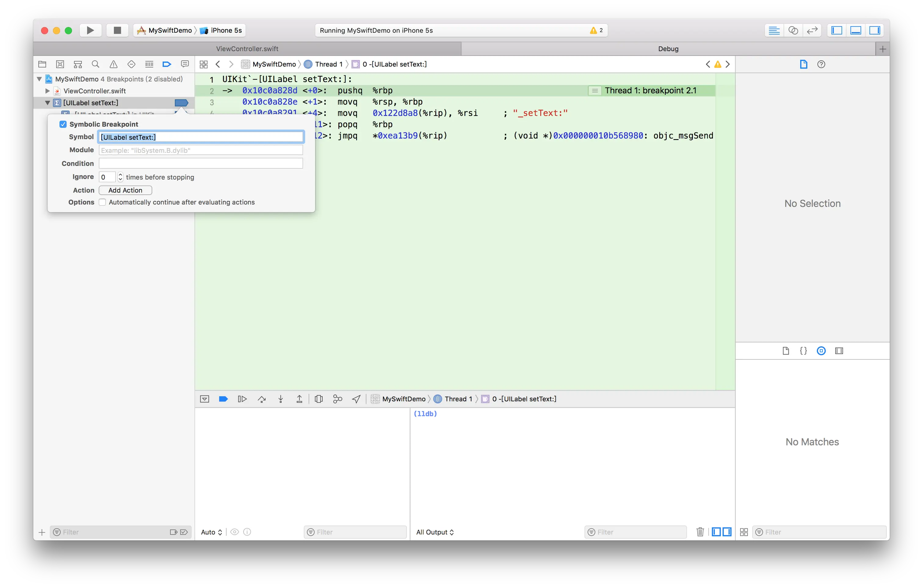Stop the running app
The image size is (923, 588).
click(x=117, y=30)
